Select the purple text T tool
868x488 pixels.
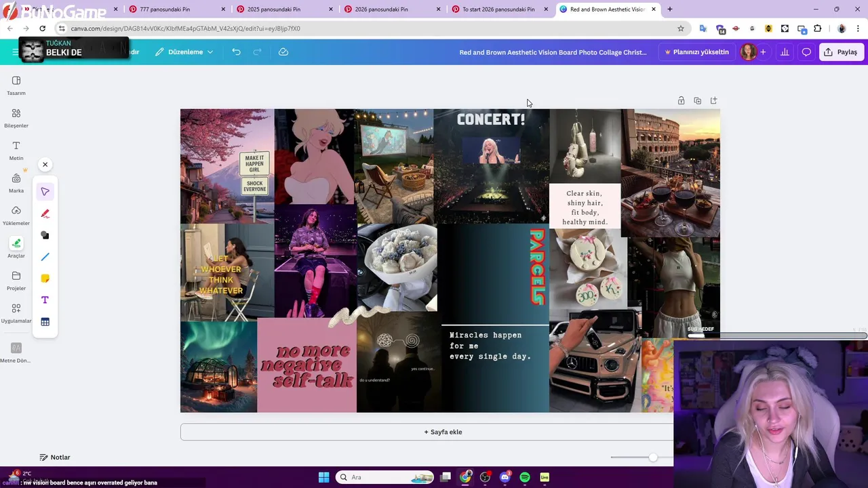coord(45,300)
